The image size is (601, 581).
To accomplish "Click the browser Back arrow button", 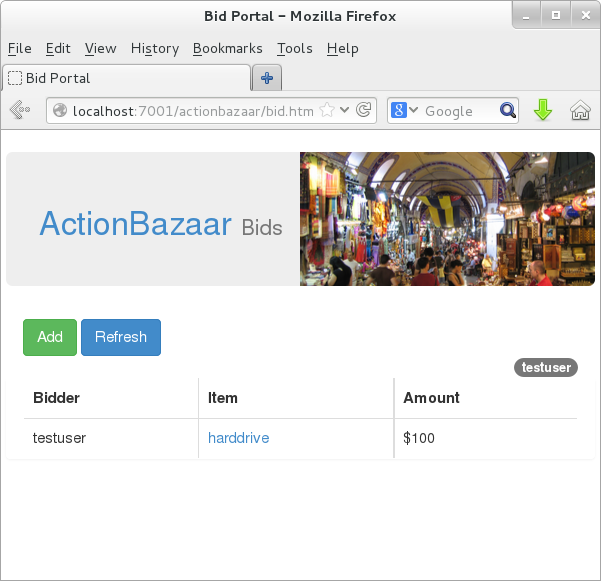I will pyautogui.click(x=20, y=110).
